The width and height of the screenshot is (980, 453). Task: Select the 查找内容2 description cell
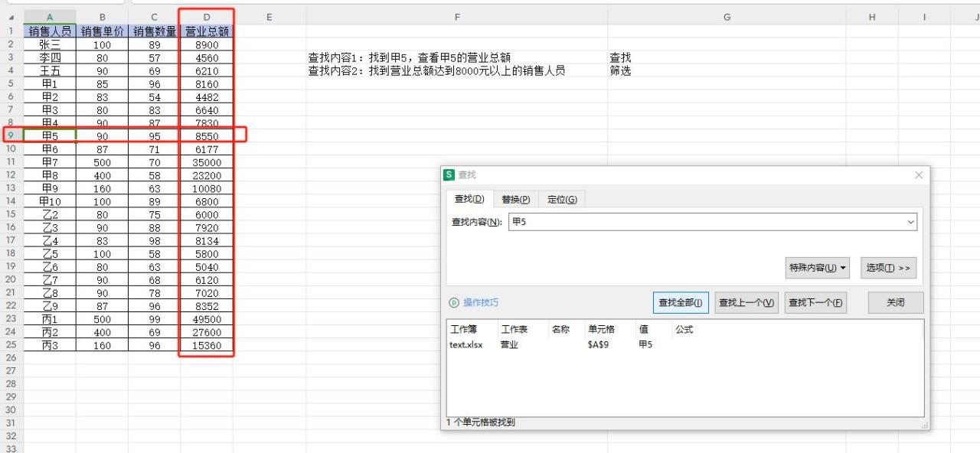pyautogui.click(x=457, y=70)
